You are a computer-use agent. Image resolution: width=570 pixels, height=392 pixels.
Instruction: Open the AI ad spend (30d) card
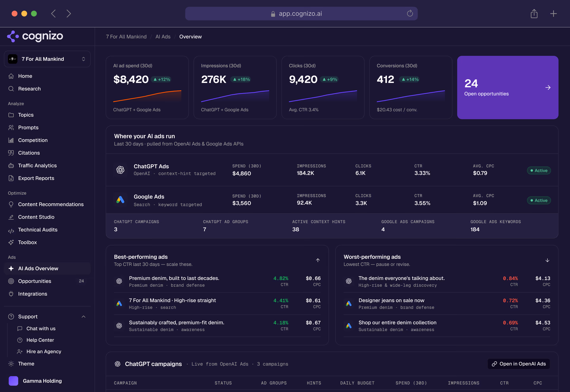coord(147,88)
